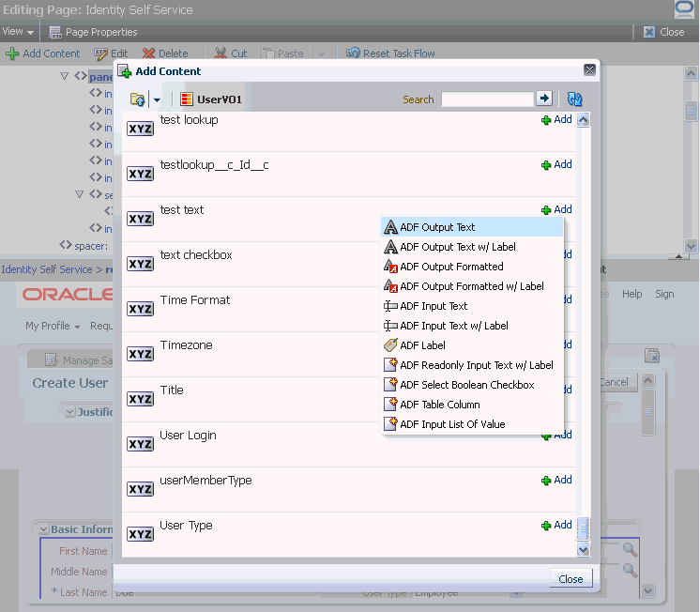700x612 pixels.
Task: Select the spacer: tree item
Action: pyautogui.click(x=91, y=246)
